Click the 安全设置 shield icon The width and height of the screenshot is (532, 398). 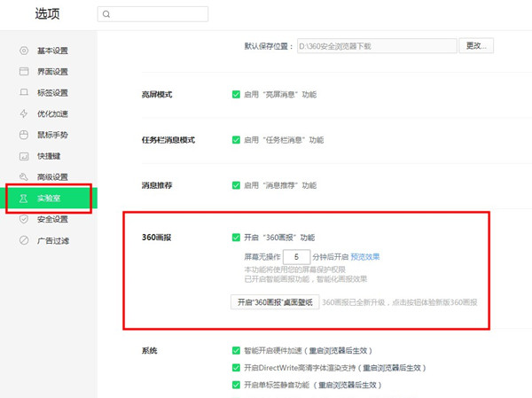[24, 219]
